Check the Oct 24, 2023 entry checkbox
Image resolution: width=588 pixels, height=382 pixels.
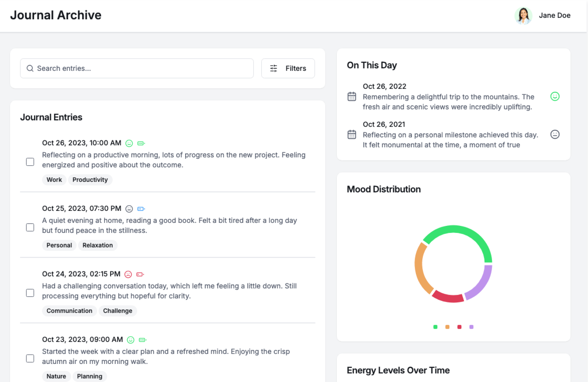(30, 293)
